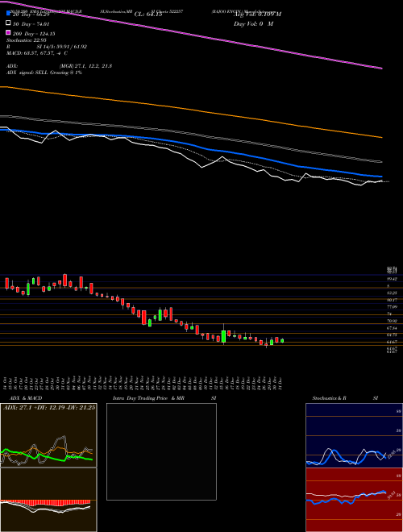Viewport: 403px width, 532px height.
Task: Click the 80.17 price axis label
Action: [393, 300]
